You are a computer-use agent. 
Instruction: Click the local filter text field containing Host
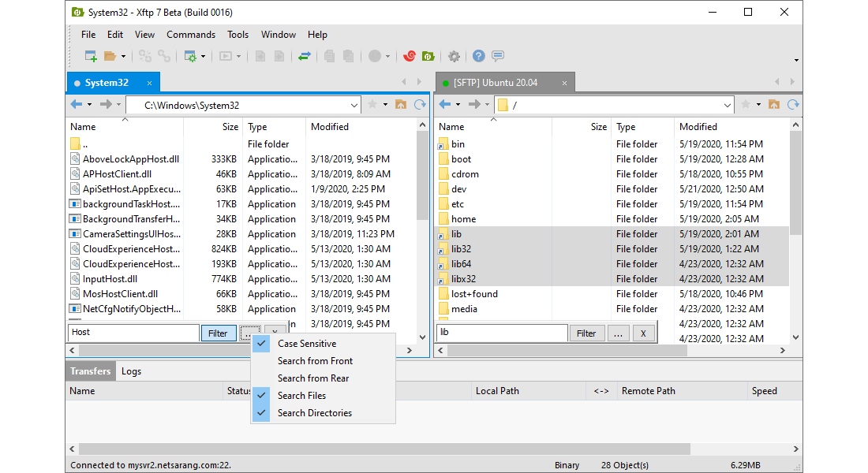point(134,333)
